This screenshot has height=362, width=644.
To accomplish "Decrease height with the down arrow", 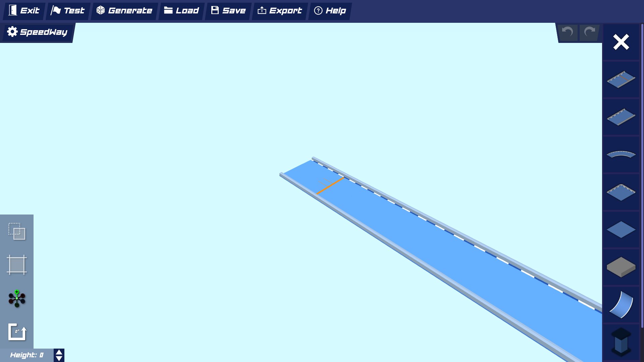I will point(59,358).
